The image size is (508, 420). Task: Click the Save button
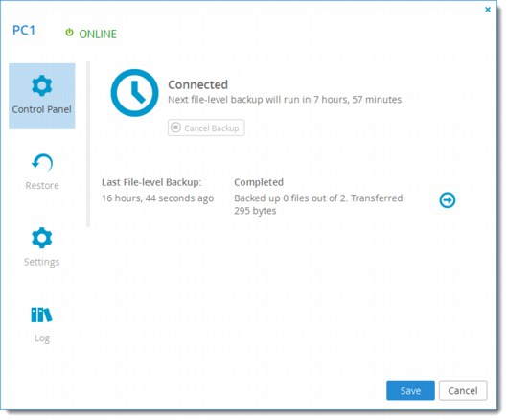(410, 390)
